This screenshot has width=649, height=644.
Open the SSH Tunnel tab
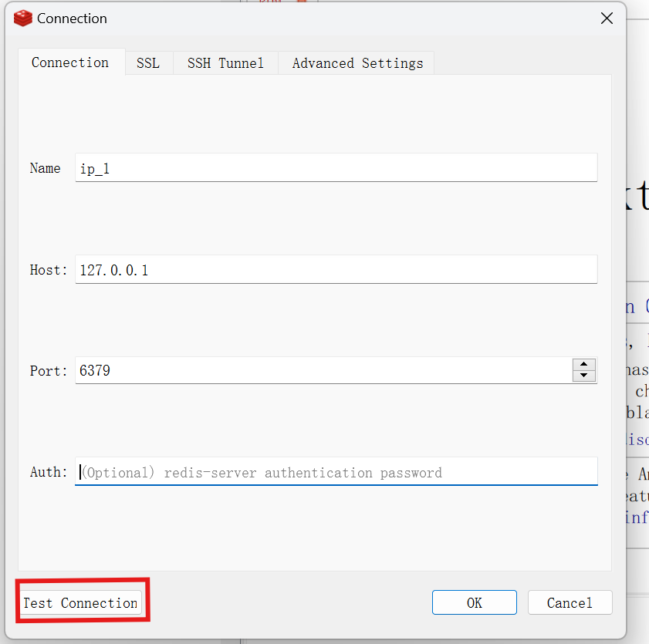225,62
